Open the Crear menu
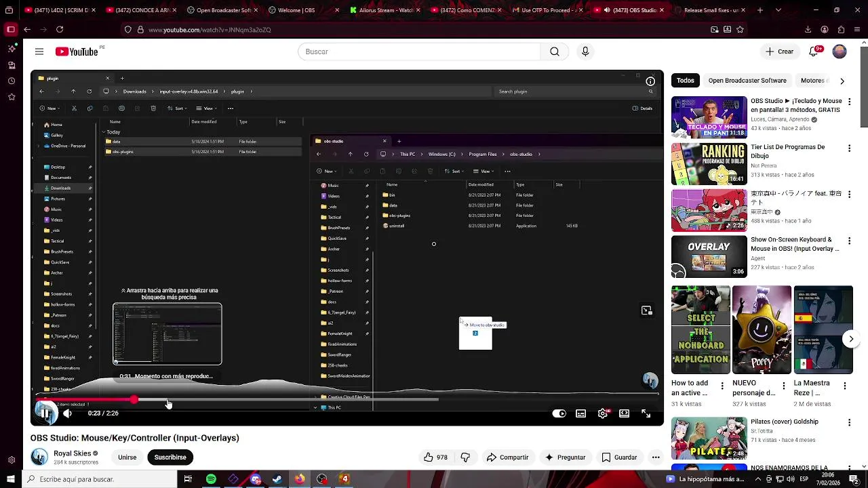Screen dimensions: 868x488 [x=779, y=52]
